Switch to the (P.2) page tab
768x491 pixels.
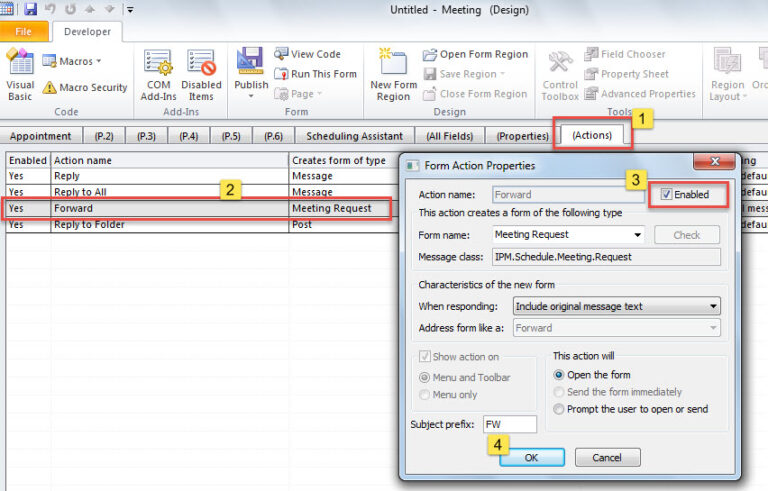(x=103, y=136)
